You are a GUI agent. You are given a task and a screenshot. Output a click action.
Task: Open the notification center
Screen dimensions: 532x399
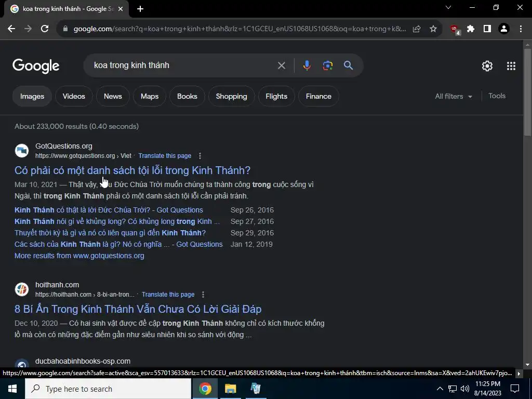[x=515, y=389]
